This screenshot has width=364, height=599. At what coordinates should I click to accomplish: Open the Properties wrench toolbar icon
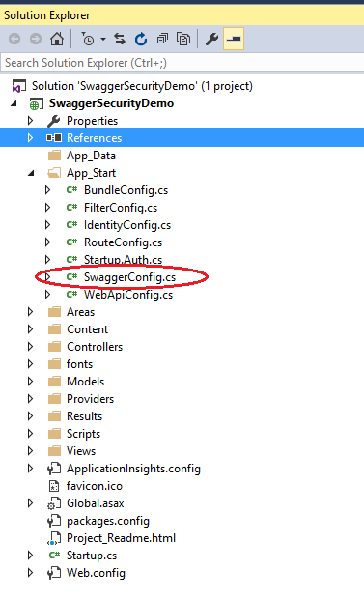coord(211,39)
